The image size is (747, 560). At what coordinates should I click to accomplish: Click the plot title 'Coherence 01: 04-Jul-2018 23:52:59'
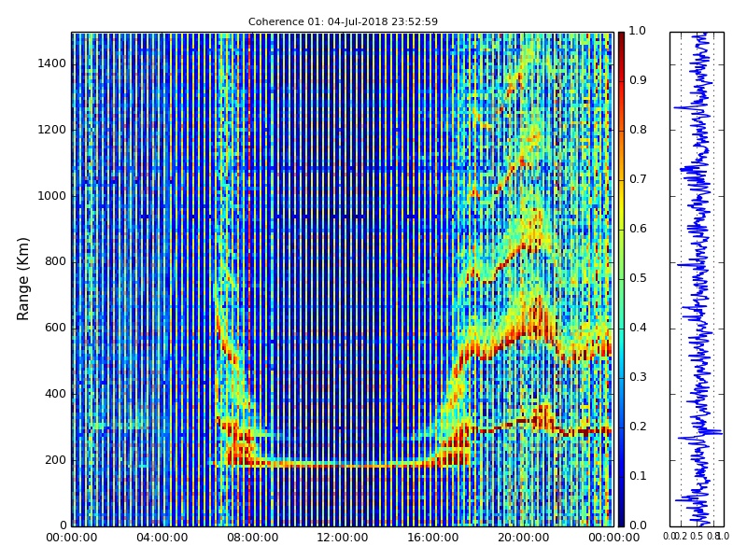point(343,21)
